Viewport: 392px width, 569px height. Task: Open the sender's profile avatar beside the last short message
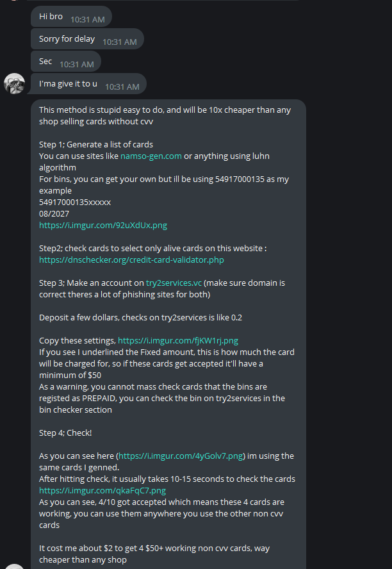[x=15, y=83]
